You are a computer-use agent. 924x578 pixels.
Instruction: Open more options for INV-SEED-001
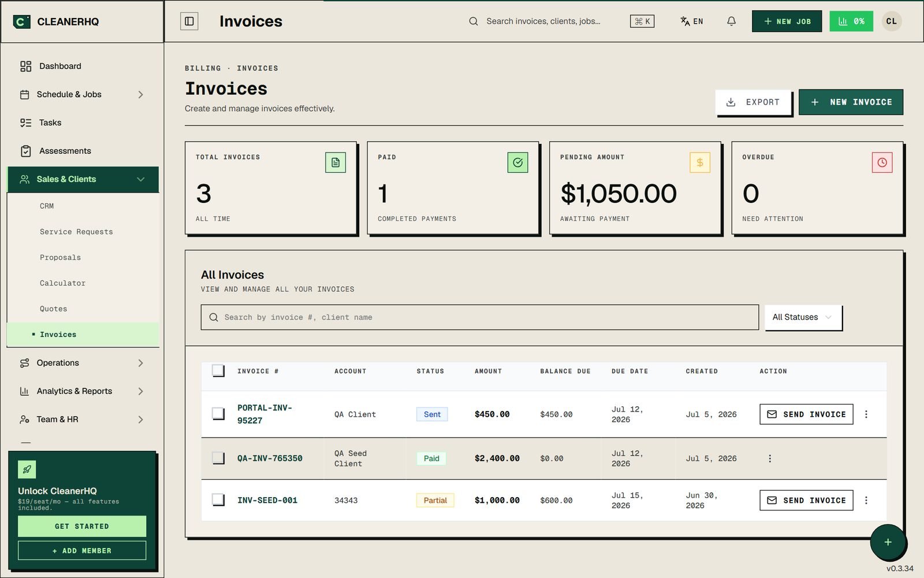click(866, 501)
